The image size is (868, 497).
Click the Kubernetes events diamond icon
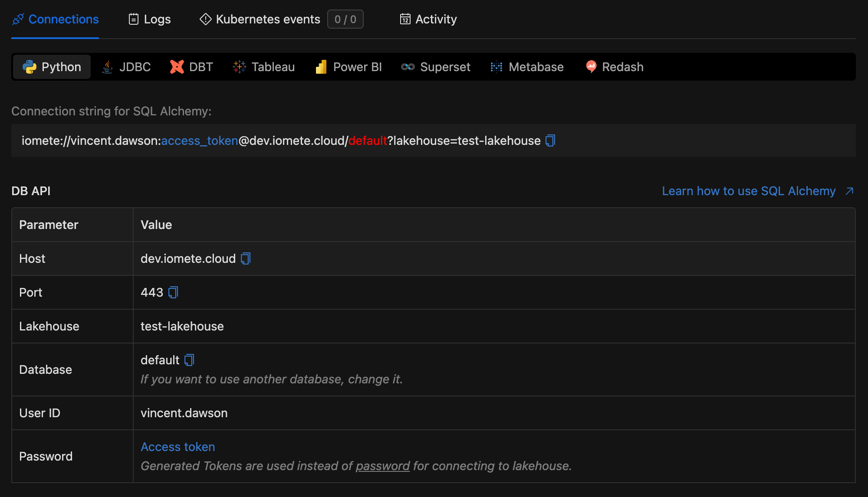tap(205, 19)
